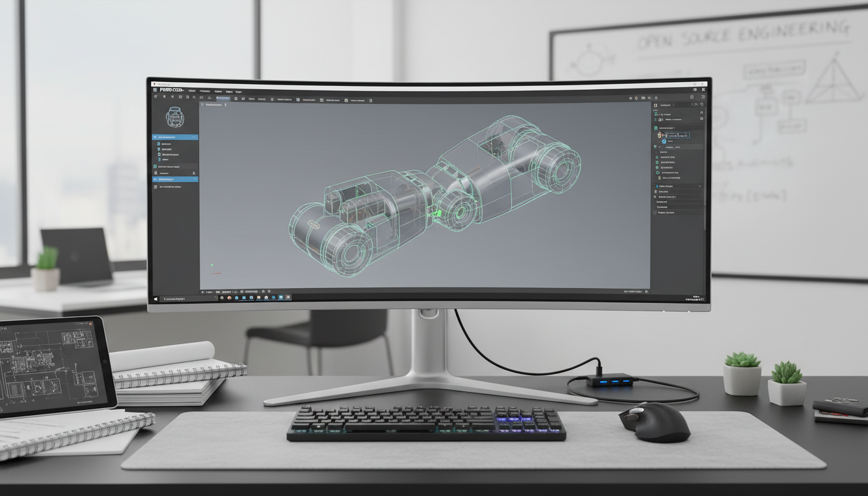Click the blue-highlighted button in the main toolbar

click(223, 98)
